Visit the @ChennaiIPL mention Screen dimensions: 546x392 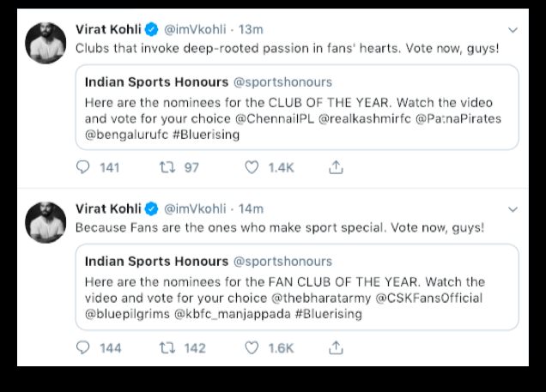[x=275, y=118]
